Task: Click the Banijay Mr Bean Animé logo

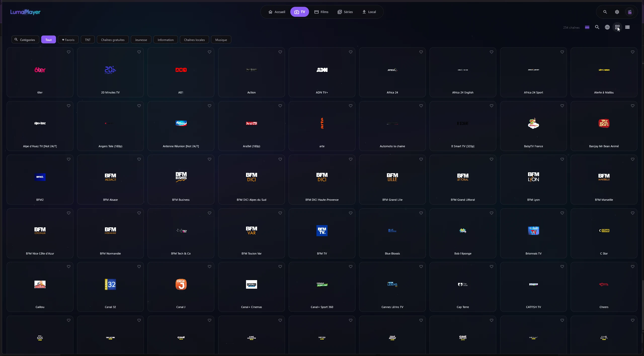Action: click(604, 123)
